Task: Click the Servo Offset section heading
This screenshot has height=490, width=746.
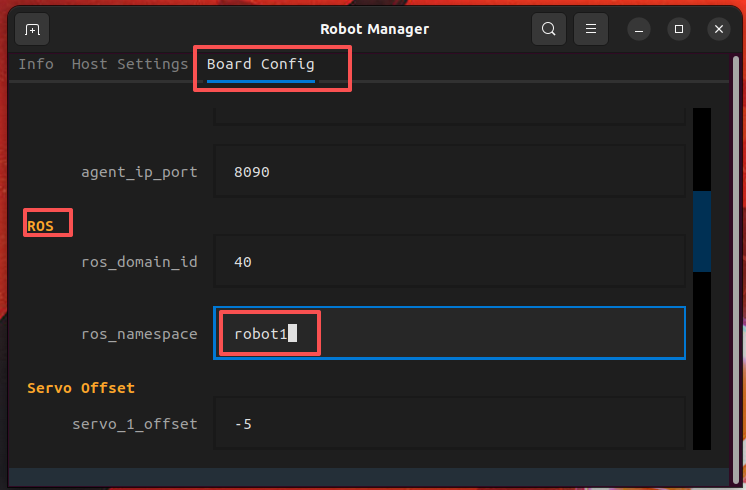Action: click(81, 388)
